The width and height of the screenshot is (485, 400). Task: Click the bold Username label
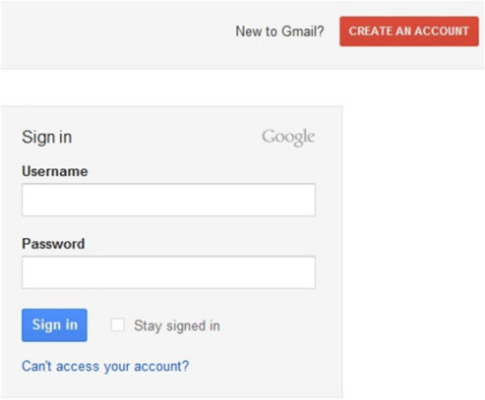click(x=55, y=171)
